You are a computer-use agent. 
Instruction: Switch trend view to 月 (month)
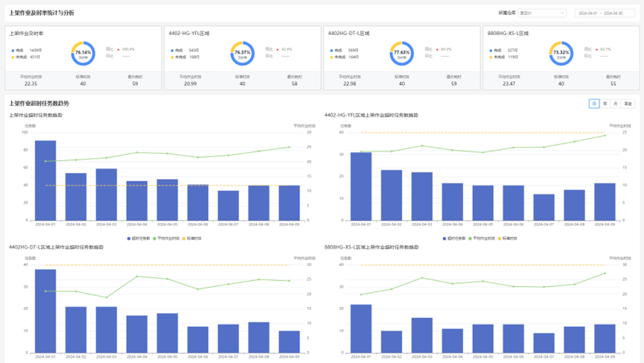[x=615, y=104]
